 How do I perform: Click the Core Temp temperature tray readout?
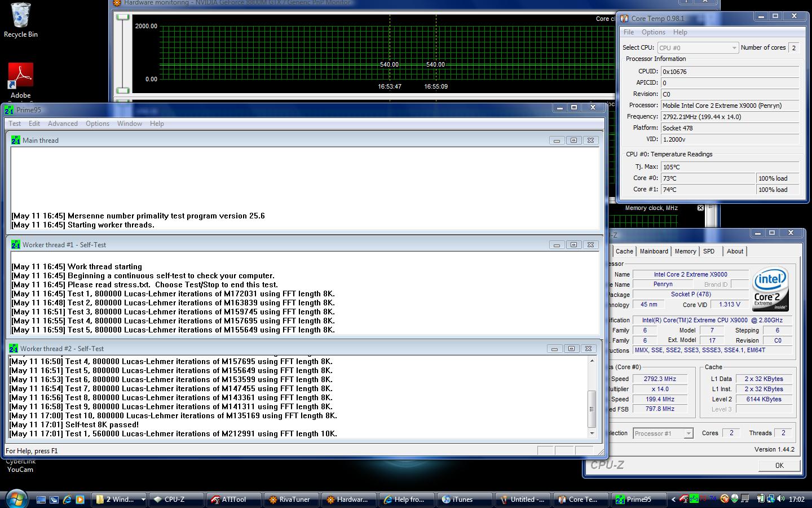tap(708, 499)
